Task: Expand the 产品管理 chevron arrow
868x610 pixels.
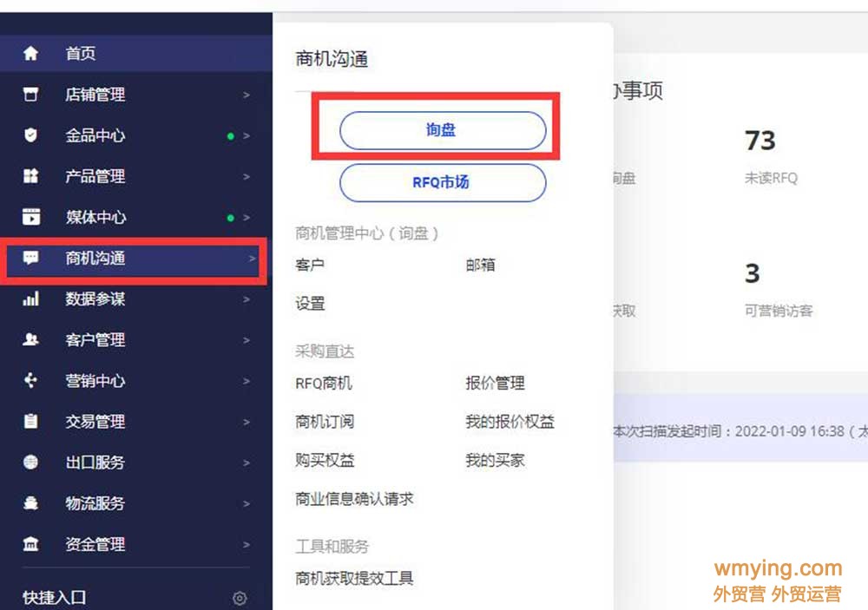Action: [x=247, y=177]
